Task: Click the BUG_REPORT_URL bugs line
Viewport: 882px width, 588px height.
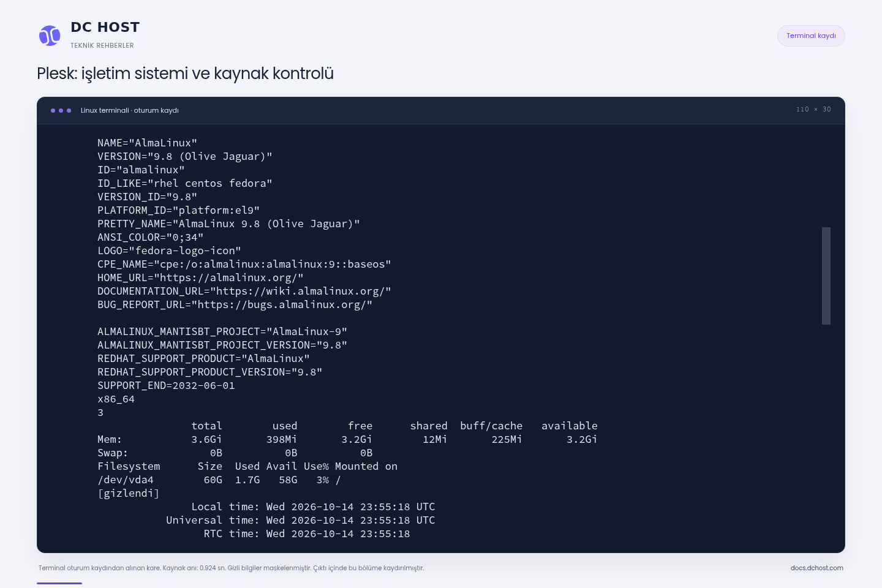Action: click(x=235, y=304)
